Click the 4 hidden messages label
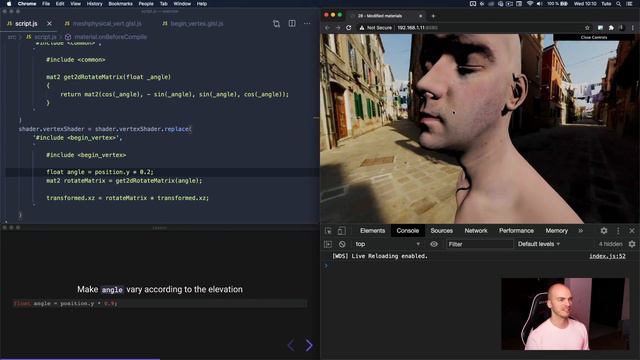 click(x=610, y=244)
